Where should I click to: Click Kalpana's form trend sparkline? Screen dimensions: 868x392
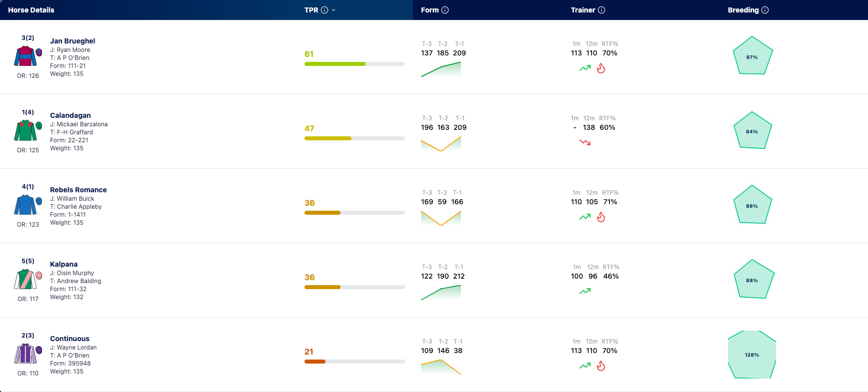click(x=441, y=293)
